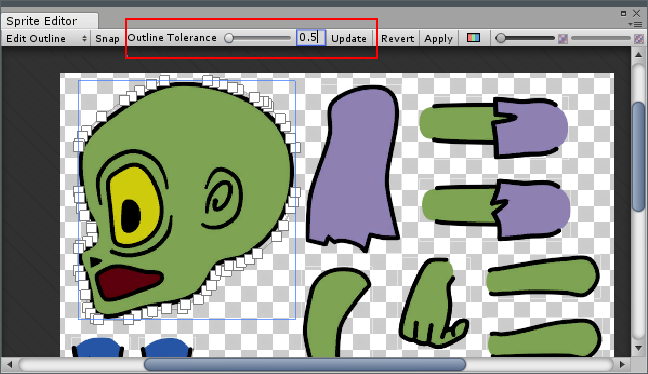Click the scroll-left arrow of horizontal scrollbar
This screenshot has height=374, width=648.
[10, 364]
